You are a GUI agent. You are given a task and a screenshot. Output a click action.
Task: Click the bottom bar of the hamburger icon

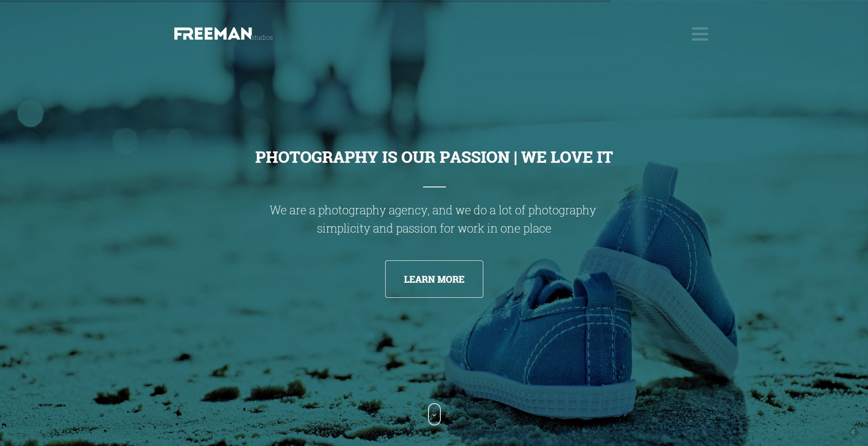pyautogui.click(x=700, y=39)
